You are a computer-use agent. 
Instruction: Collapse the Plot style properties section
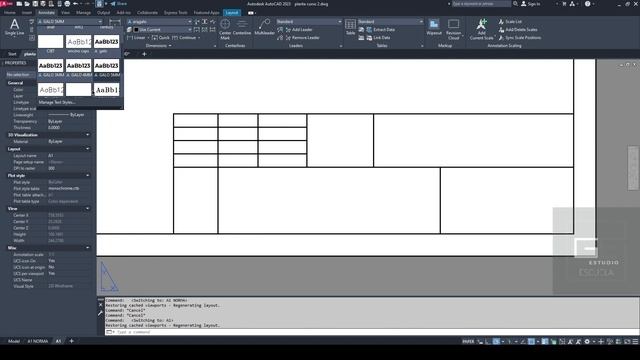coord(88,176)
